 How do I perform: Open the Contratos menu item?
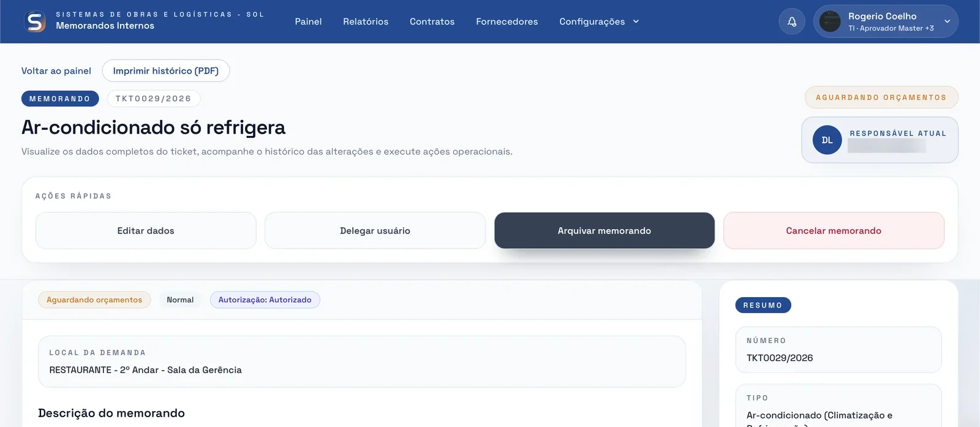click(x=432, y=21)
